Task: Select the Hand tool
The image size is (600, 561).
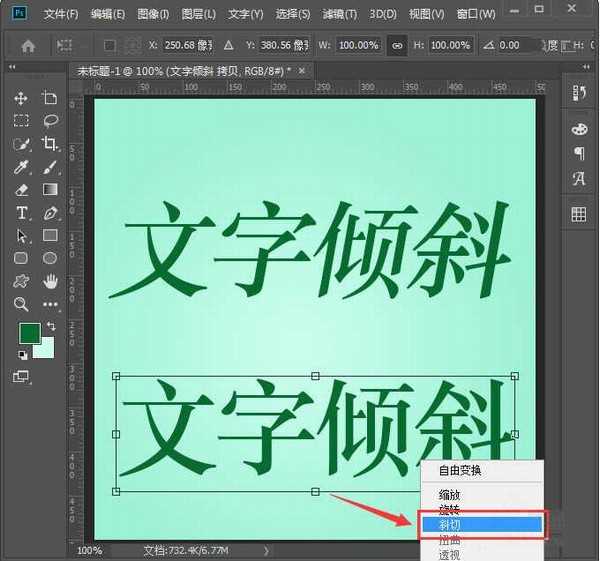Action: tap(50, 281)
